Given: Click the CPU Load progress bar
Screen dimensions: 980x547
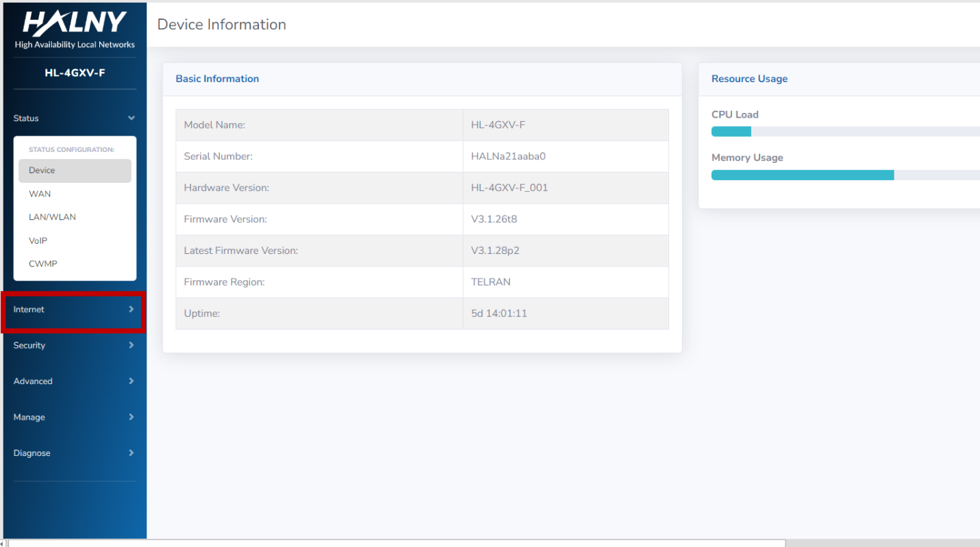Looking at the screenshot, I should pyautogui.click(x=846, y=131).
